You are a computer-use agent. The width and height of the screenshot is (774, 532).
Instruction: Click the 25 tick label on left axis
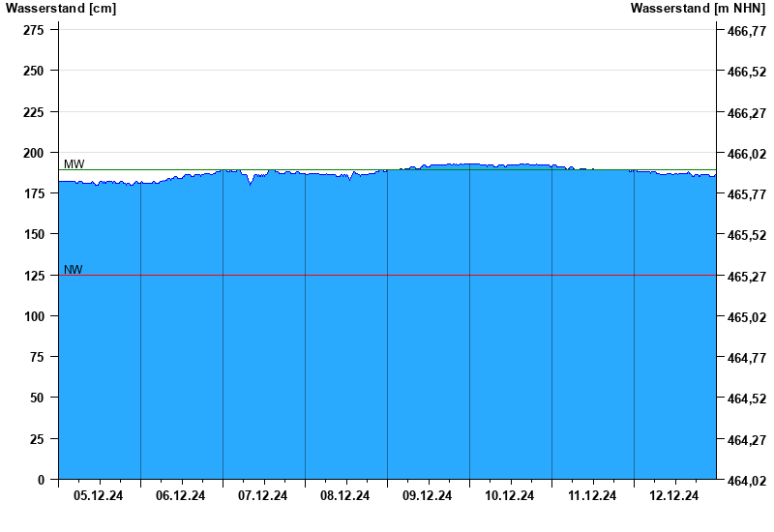(x=37, y=439)
